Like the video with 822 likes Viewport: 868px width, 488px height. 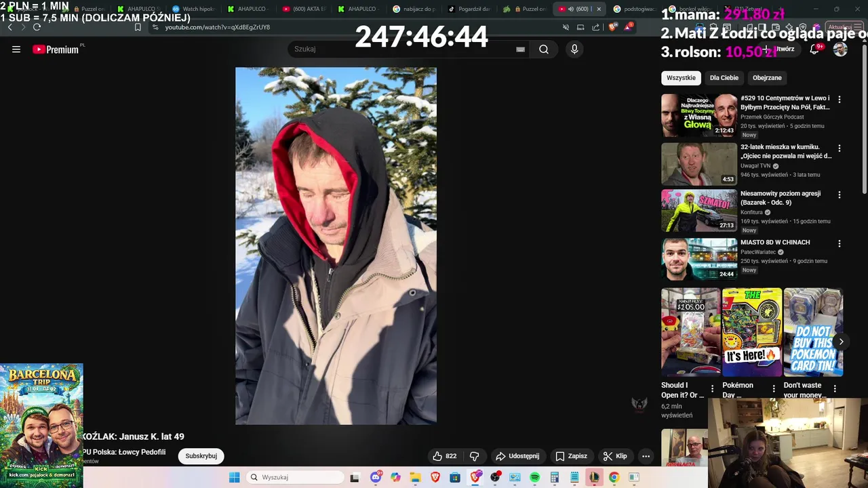(x=445, y=456)
